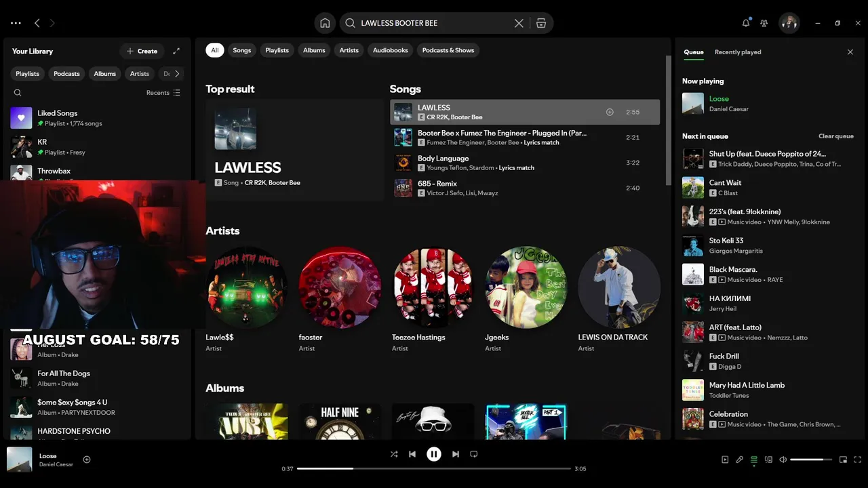Toggle shuffle playback

[x=394, y=454]
